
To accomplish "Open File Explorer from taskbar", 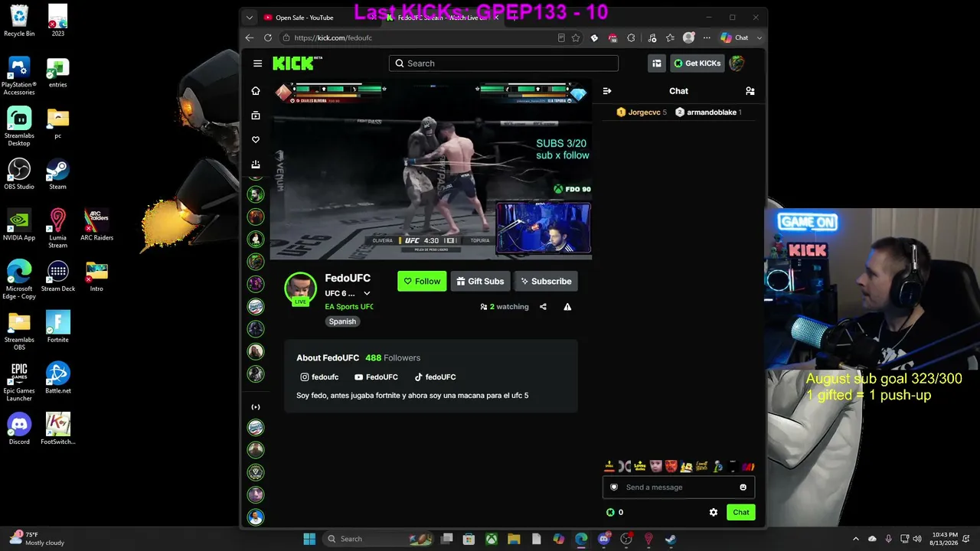I will [x=514, y=539].
